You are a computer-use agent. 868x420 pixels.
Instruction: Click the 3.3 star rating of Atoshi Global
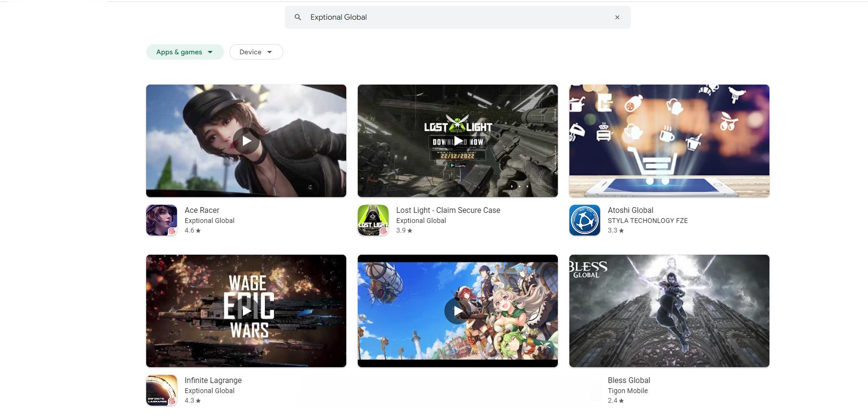tap(616, 231)
